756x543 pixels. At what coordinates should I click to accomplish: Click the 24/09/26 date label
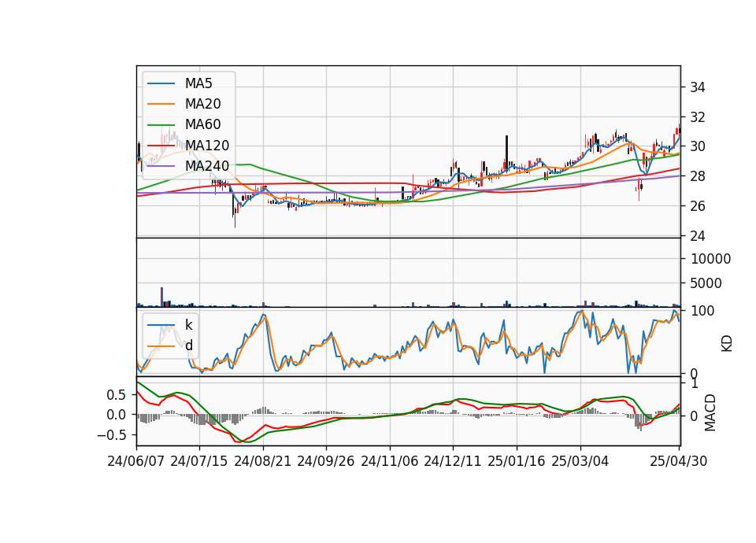coord(326,462)
